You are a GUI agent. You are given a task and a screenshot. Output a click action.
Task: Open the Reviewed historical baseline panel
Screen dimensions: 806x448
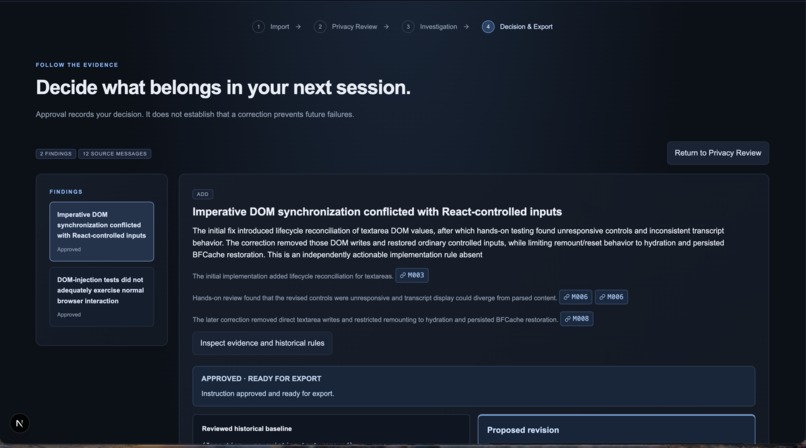(x=331, y=429)
